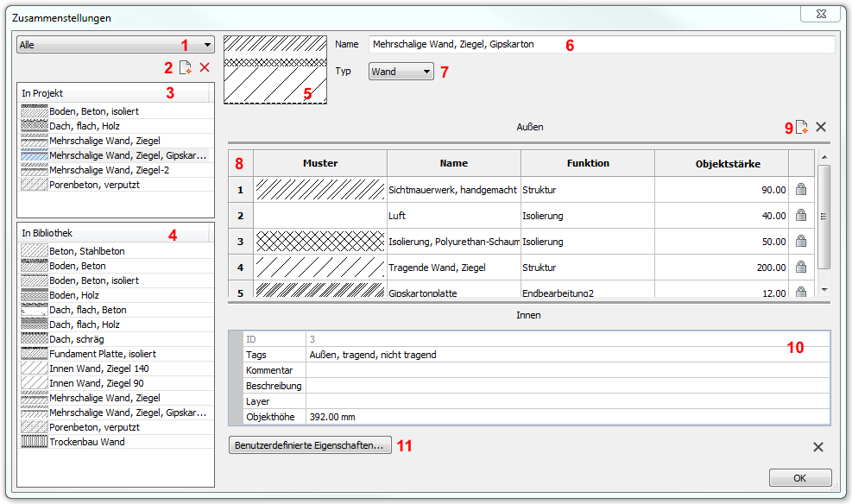
Task: Open Benutzerdefinierte Eigenschaften dialog
Action: click(x=310, y=445)
